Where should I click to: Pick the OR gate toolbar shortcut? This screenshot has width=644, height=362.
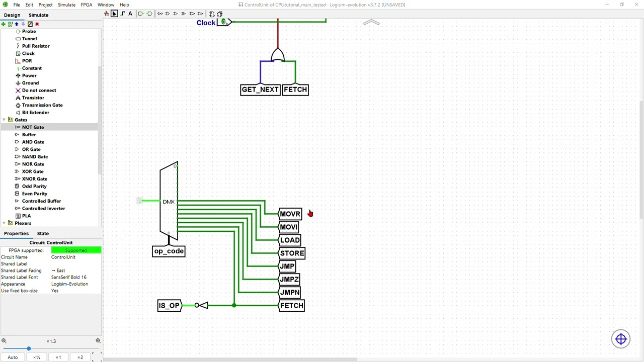[176, 14]
